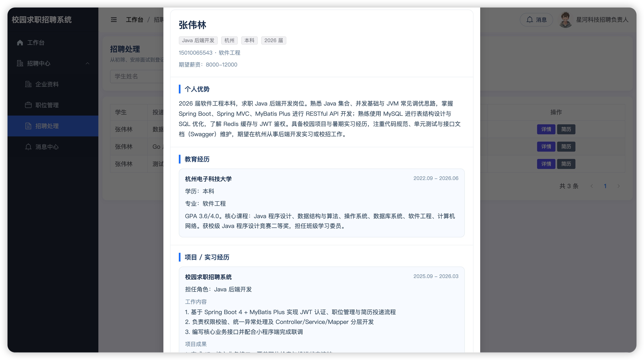Click 详情 button in the second table row

tap(546, 147)
